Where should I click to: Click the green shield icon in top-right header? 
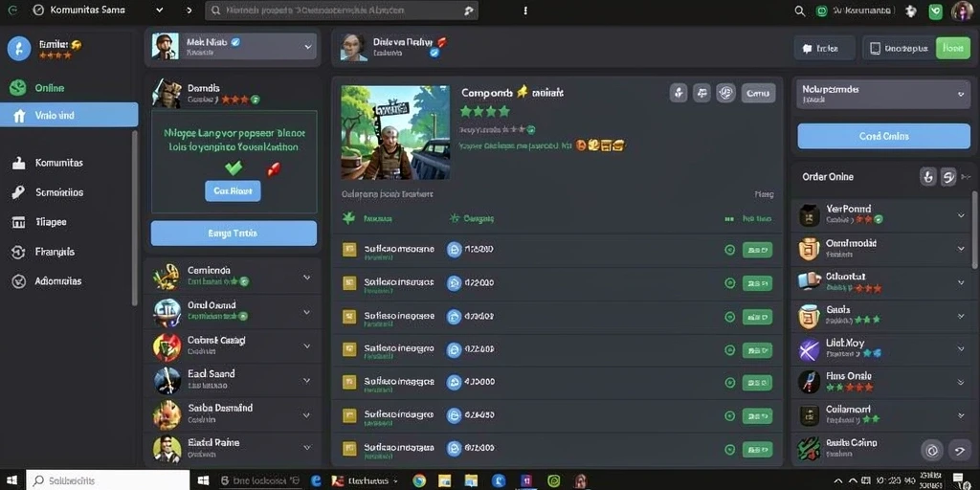(935, 11)
